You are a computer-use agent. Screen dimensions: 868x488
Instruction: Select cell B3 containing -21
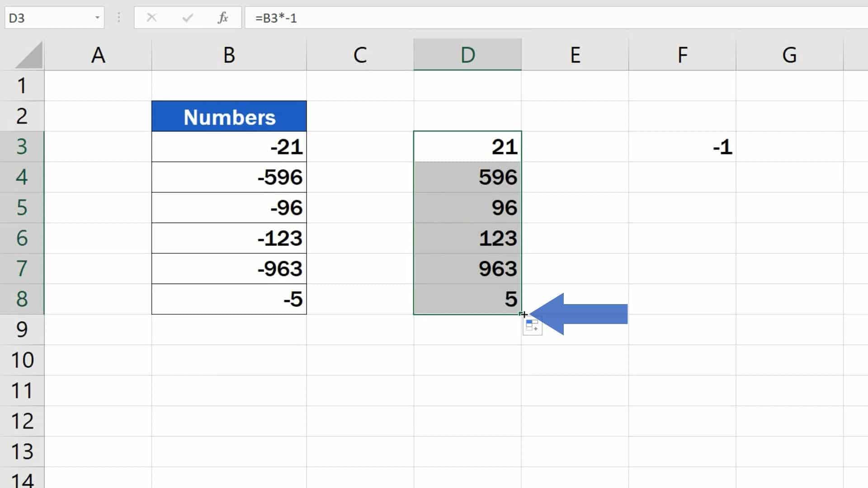coord(229,146)
